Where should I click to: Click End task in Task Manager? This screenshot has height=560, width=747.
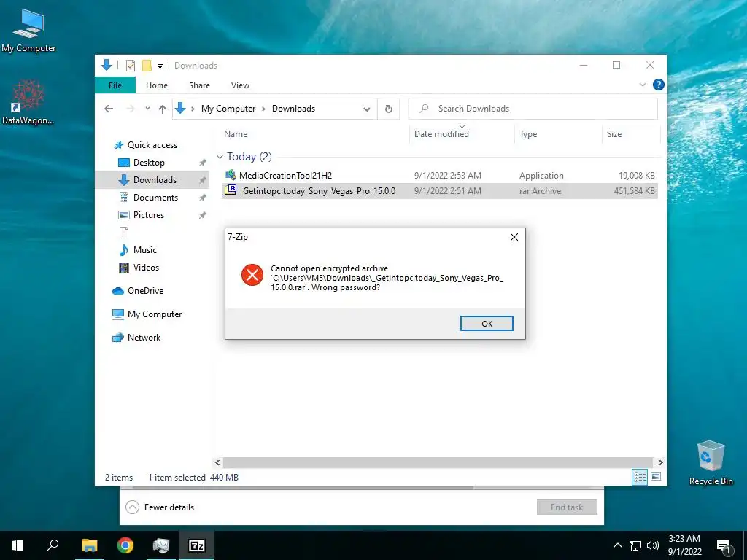[x=567, y=507]
